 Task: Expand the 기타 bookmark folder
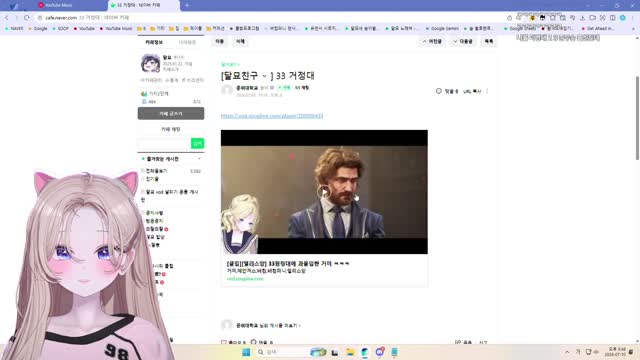point(158,29)
